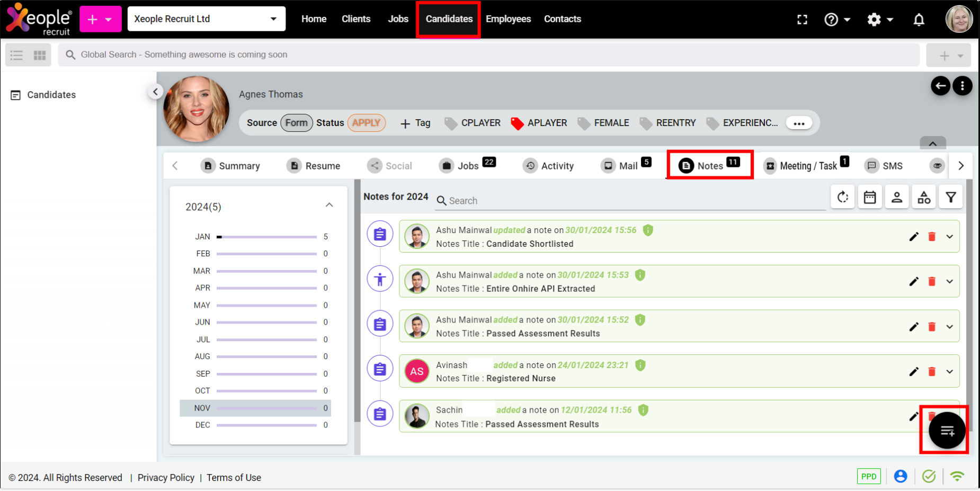Open the fullscreen toggle icon
980x491 pixels.
803,20
